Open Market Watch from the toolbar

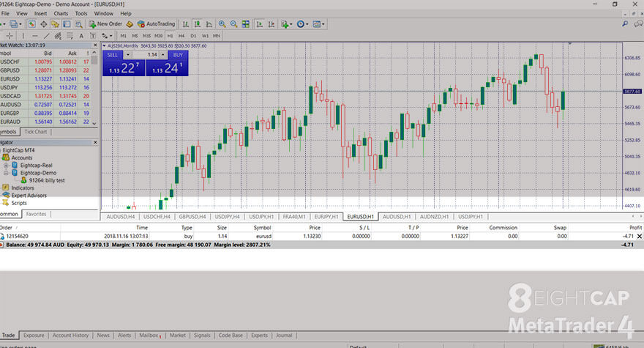31,24
